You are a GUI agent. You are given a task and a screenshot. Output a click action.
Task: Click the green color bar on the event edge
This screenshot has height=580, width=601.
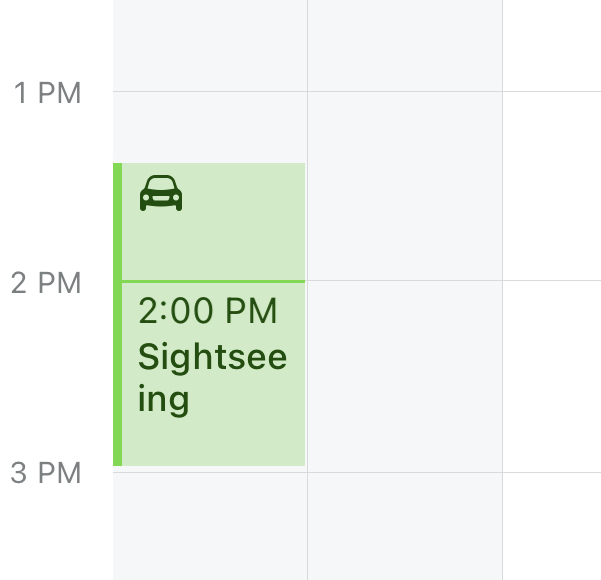[117, 314]
